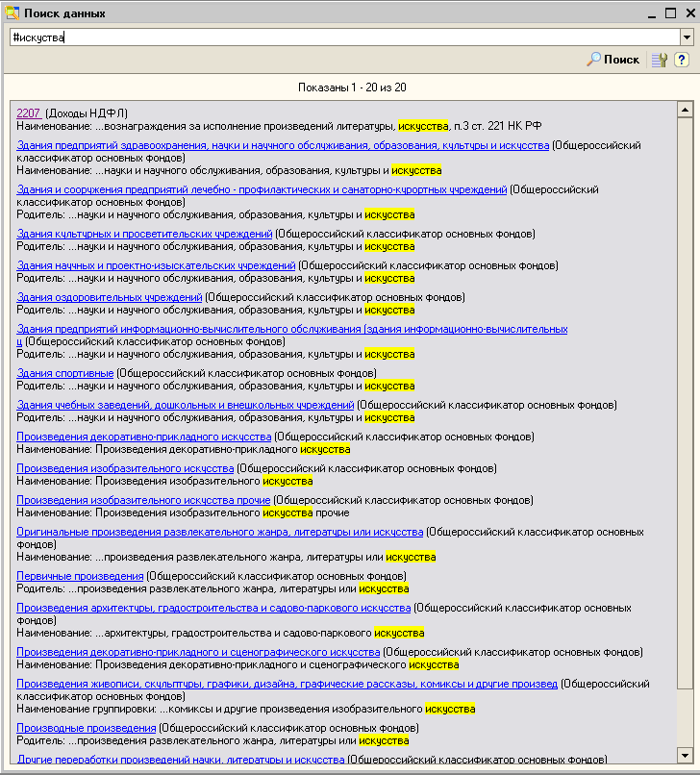Close the Поиск данных window
Viewport: 700px width, 775px height.
pyautogui.click(x=688, y=13)
